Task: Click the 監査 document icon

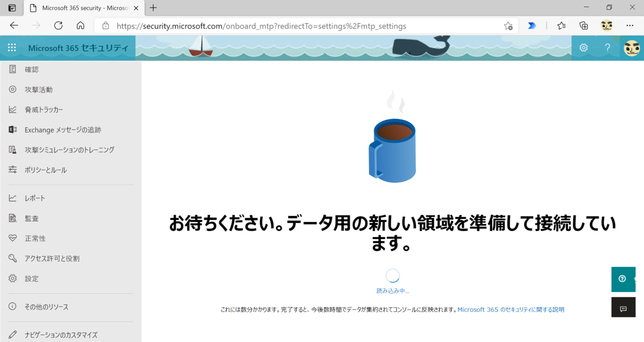Action: pyautogui.click(x=12, y=218)
